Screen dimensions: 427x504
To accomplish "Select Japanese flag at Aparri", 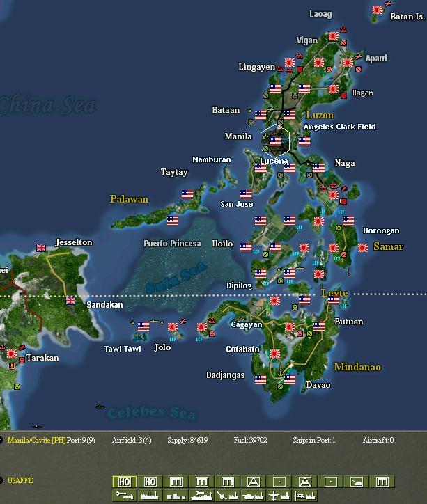I will coord(348,63).
